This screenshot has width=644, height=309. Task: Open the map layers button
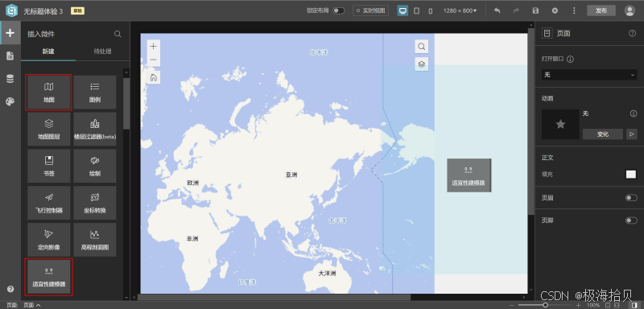pos(421,64)
